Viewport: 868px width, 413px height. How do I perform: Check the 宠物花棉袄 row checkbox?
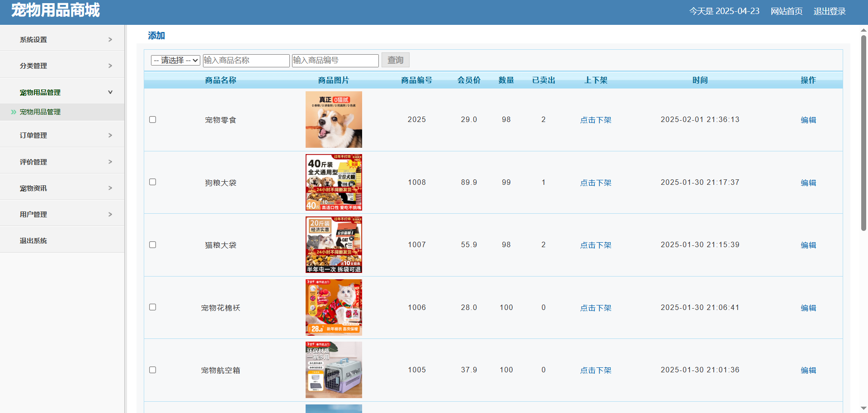tap(152, 307)
